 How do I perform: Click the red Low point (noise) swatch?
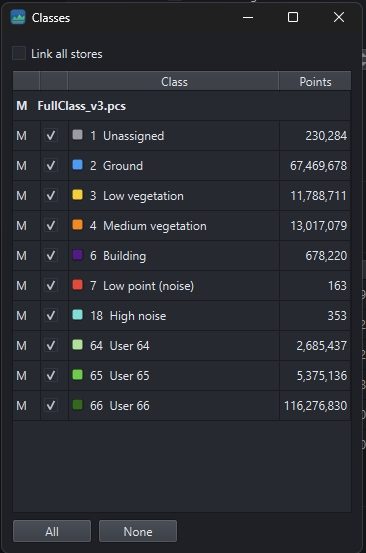(x=78, y=284)
